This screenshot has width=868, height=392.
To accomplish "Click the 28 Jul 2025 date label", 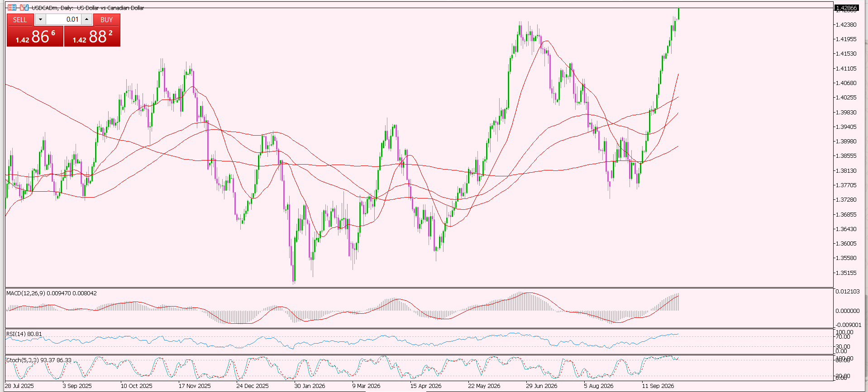I will coord(19,386).
